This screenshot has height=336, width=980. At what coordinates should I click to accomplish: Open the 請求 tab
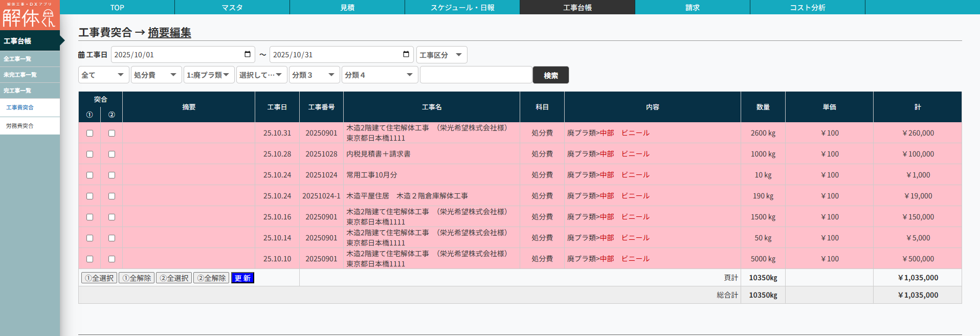pyautogui.click(x=693, y=7)
